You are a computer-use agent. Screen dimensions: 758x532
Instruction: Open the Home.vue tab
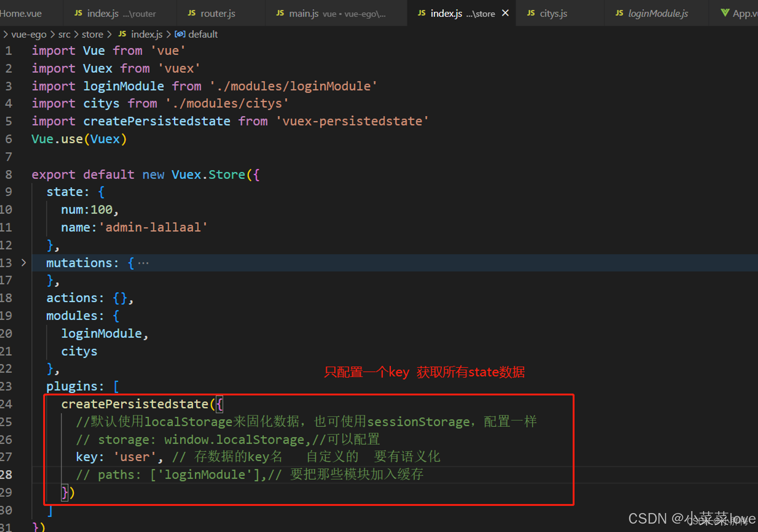[x=21, y=14]
